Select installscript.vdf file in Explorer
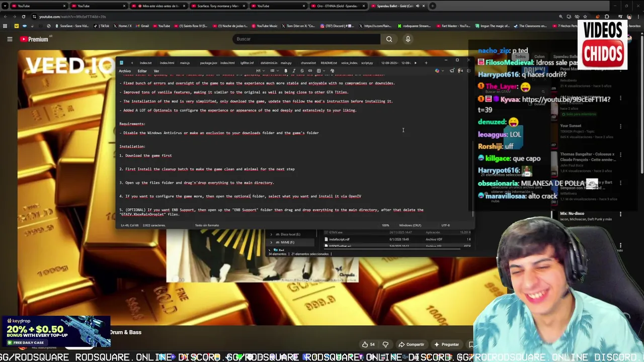 pyautogui.click(x=339, y=239)
